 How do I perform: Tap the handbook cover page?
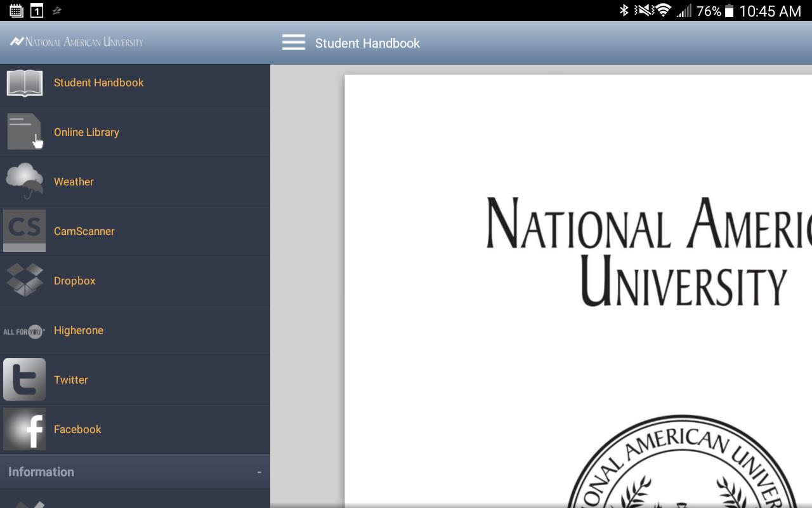tap(578, 291)
